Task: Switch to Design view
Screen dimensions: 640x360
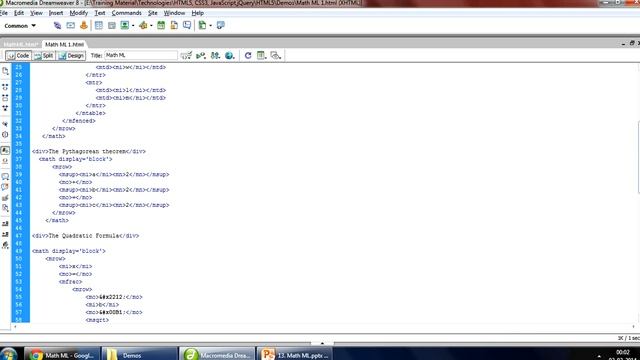Action: (x=71, y=56)
